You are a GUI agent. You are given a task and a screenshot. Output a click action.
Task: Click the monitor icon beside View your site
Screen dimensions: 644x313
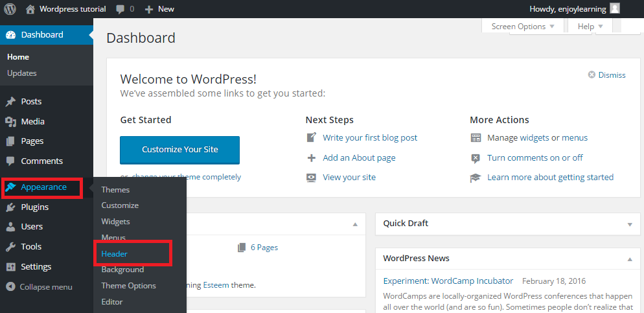pyautogui.click(x=312, y=178)
